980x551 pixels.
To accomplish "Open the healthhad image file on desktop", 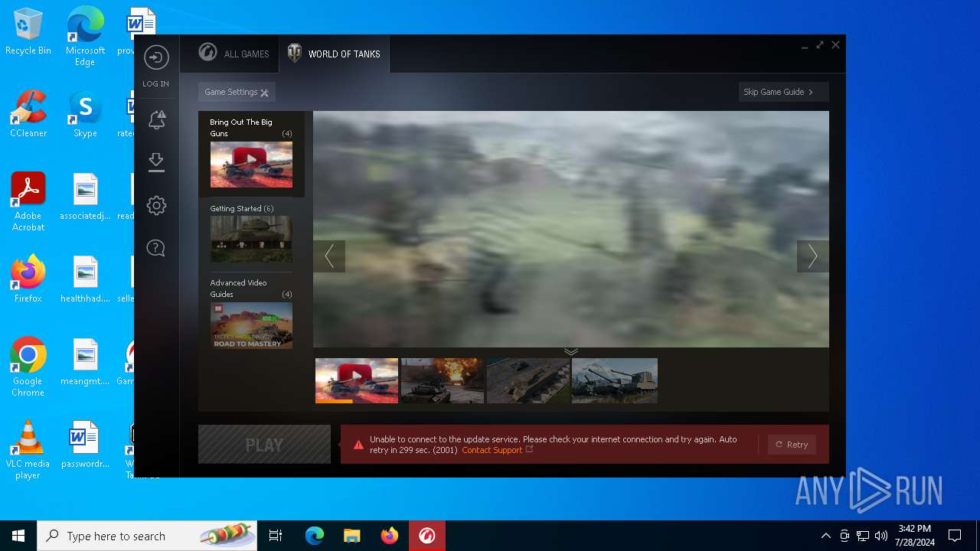I will [85, 280].
